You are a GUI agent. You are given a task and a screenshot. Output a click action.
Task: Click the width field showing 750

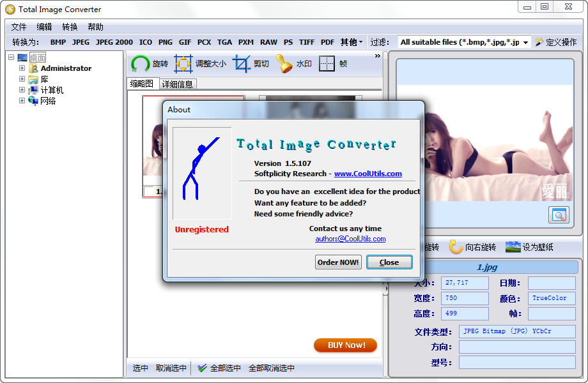click(x=465, y=298)
